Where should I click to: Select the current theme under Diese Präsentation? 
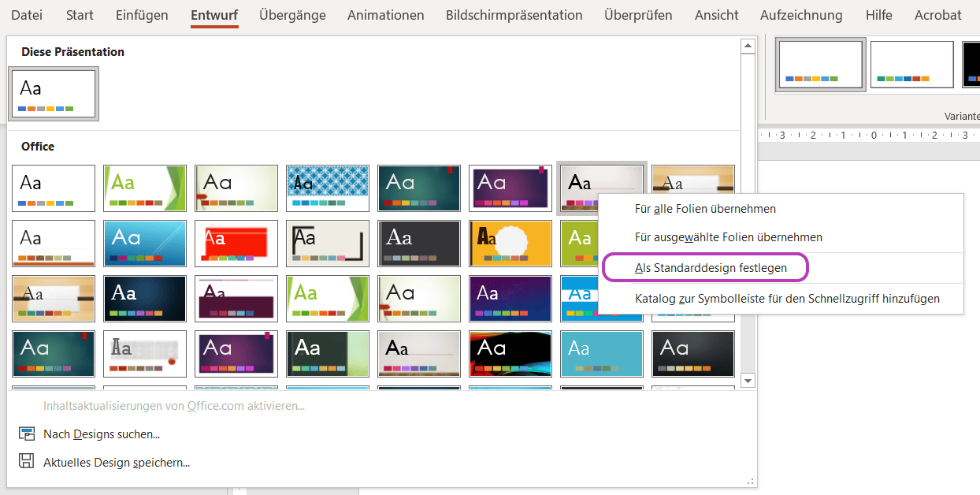tap(53, 93)
